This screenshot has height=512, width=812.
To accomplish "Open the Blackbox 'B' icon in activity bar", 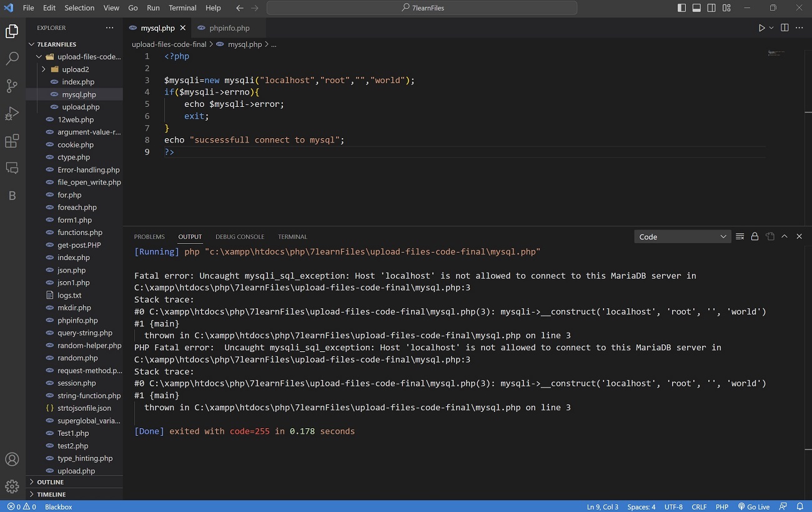I will (12, 196).
